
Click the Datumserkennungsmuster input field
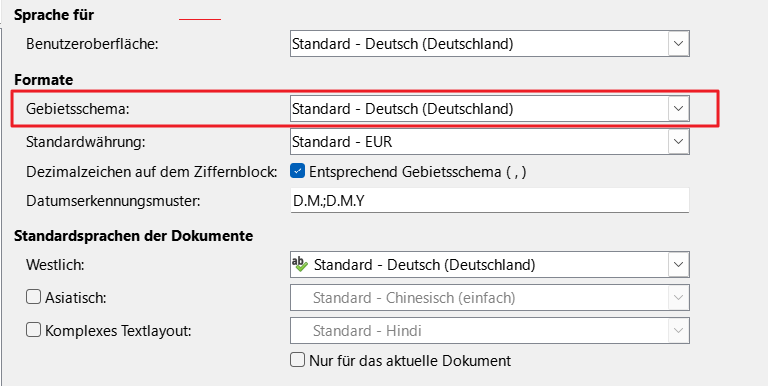pyautogui.click(x=490, y=201)
